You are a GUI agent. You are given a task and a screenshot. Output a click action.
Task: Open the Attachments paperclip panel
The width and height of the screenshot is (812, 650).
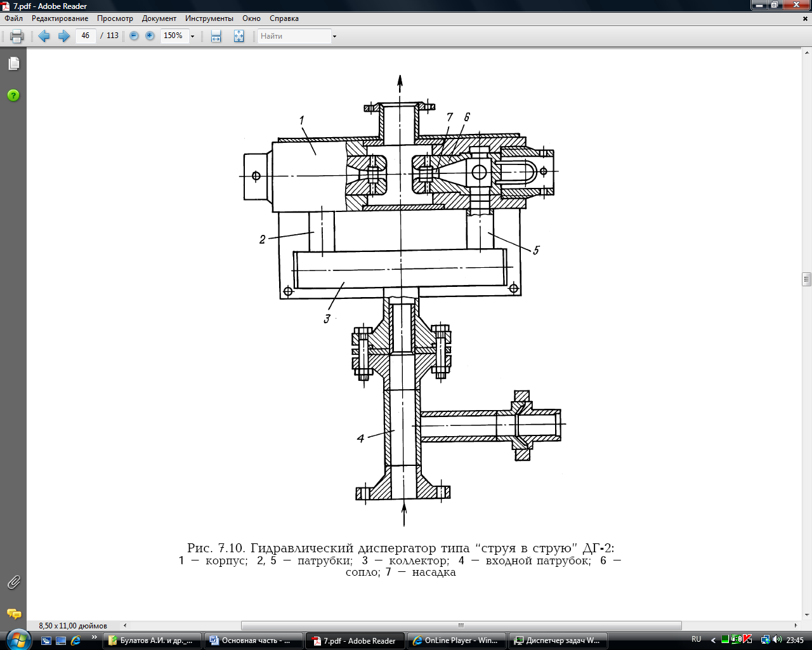[13, 582]
